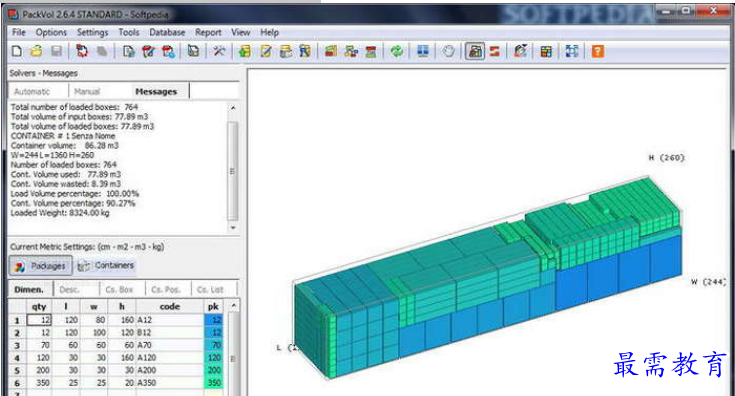
Task: Open a file with the folder icon
Action: click(36, 51)
